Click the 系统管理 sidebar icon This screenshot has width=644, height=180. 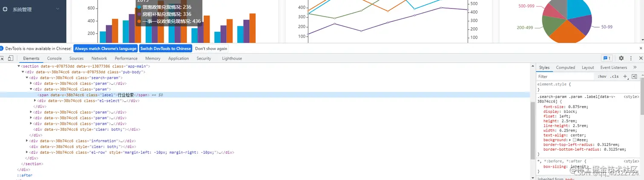pyautogui.click(x=5, y=9)
